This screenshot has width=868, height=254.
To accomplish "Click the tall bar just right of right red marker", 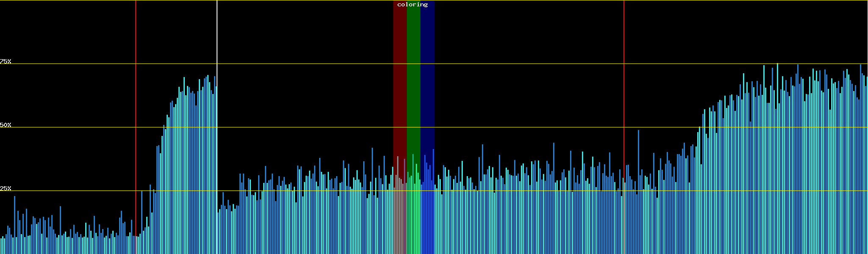I will coord(638,190).
